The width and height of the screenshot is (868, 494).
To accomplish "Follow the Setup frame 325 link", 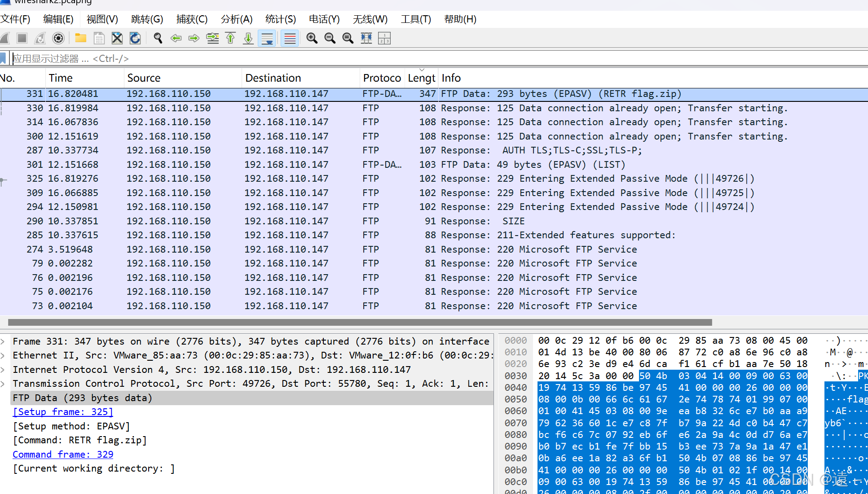I will pyautogui.click(x=62, y=411).
